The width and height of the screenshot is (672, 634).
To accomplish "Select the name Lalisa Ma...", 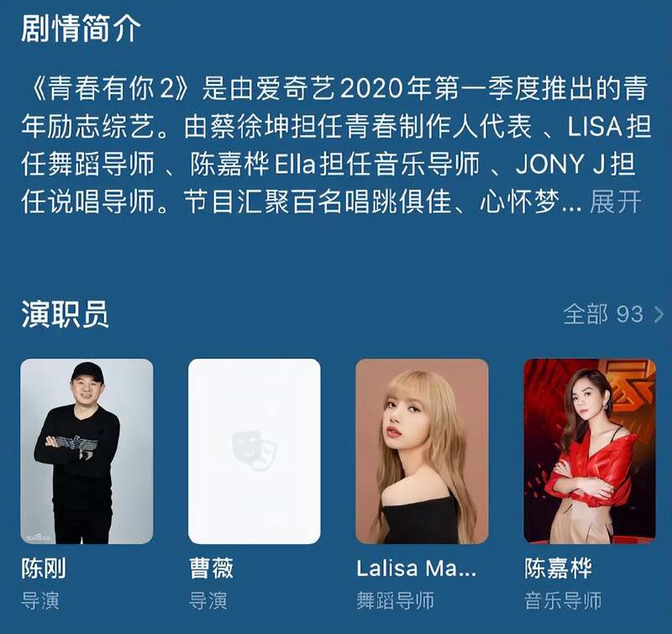I will [x=416, y=569].
